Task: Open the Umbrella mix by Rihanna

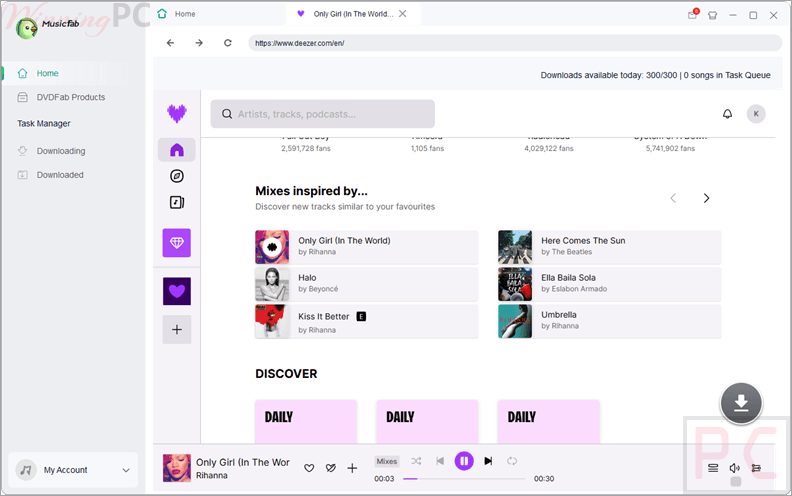Action: coord(610,321)
